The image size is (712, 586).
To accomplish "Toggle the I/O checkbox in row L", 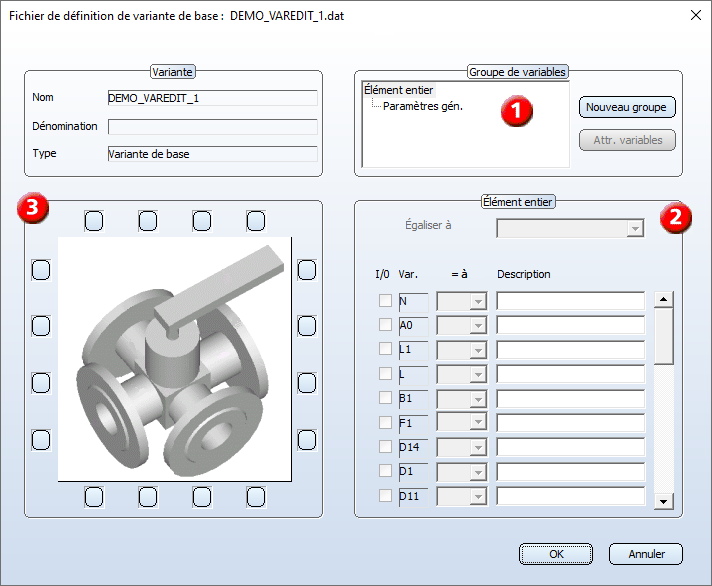I will [x=385, y=374].
